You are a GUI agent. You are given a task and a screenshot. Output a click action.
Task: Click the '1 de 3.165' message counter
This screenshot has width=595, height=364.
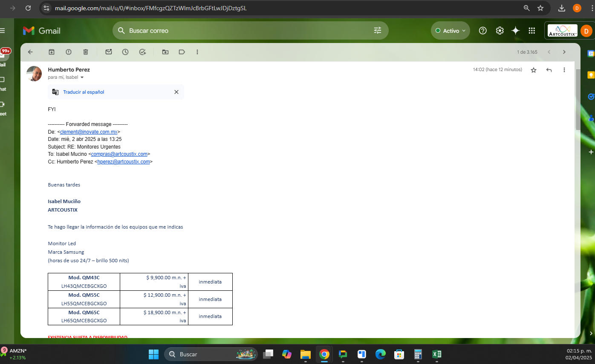coord(527,52)
